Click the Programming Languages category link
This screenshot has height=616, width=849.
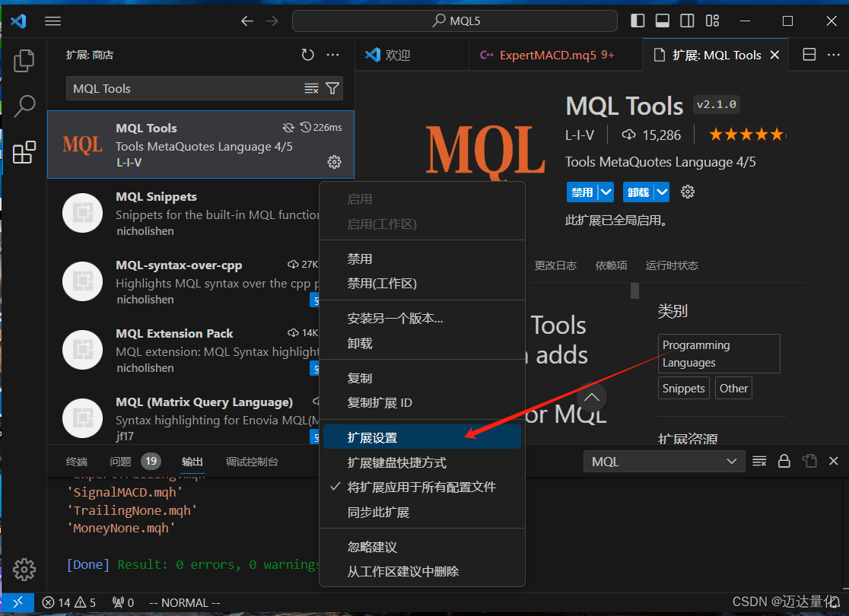(719, 354)
